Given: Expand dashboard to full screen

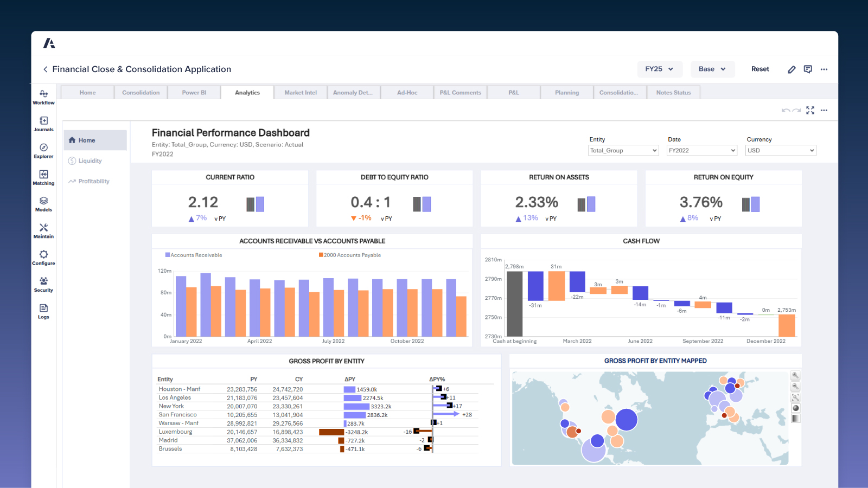Looking at the screenshot, I should tap(810, 111).
